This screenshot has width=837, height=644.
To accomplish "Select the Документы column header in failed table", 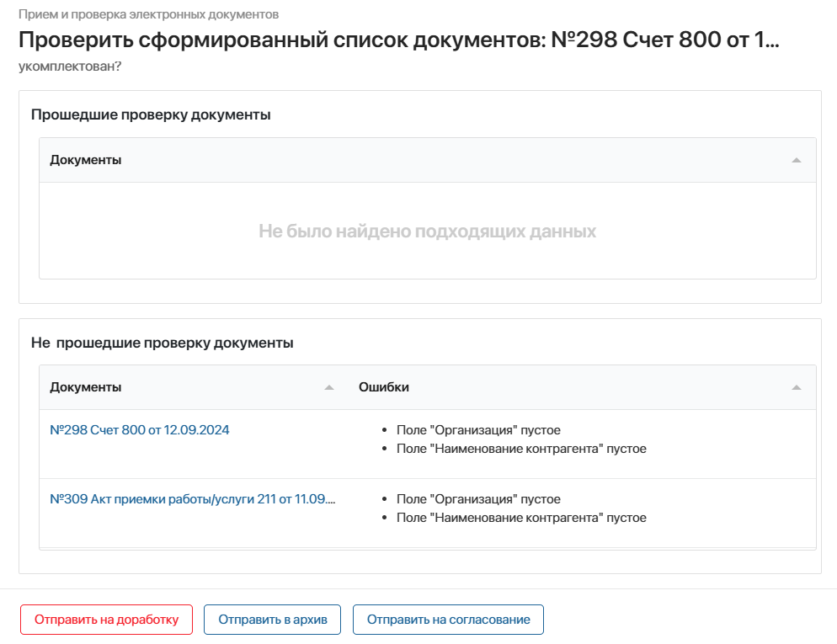I will pos(86,387).
